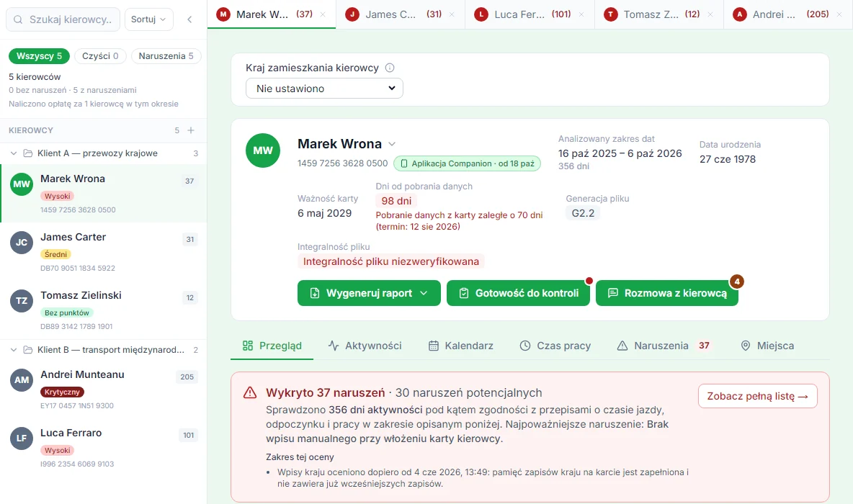Open the Czas pracy tab
Image resolution: width=853 pixels, height=504 pixels.
pyautogui.click(x=555, y=346)
